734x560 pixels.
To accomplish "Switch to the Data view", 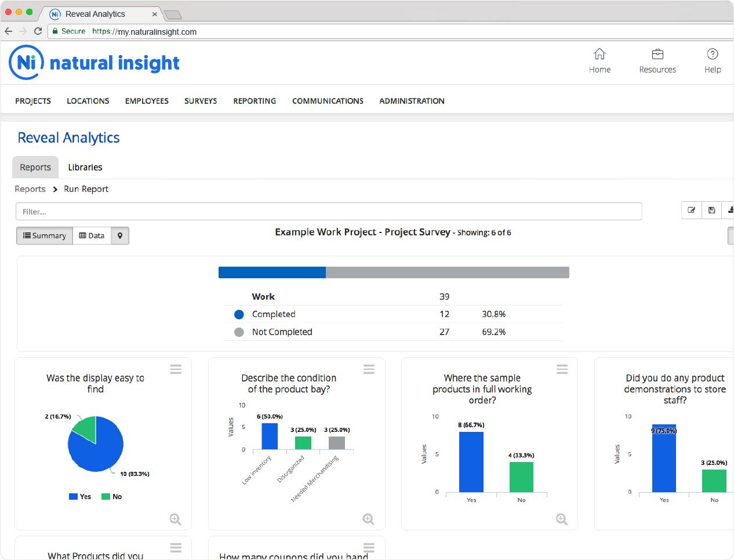I will 91,235.
